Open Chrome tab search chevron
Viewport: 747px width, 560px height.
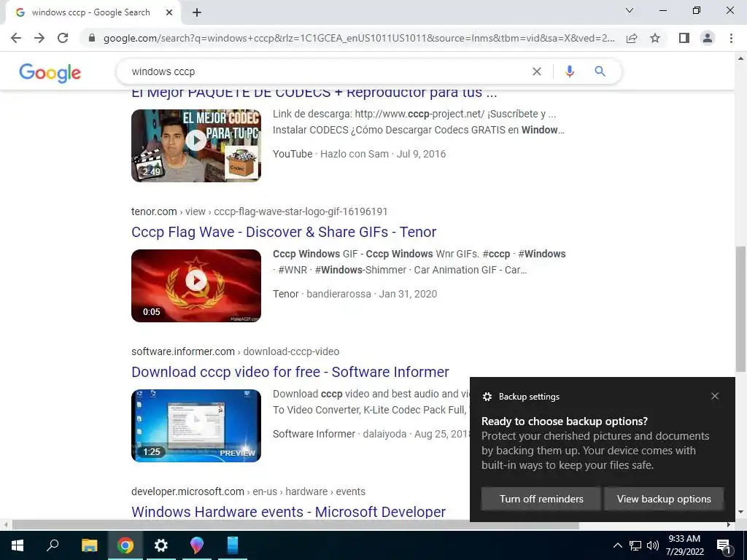pos(630,10)
